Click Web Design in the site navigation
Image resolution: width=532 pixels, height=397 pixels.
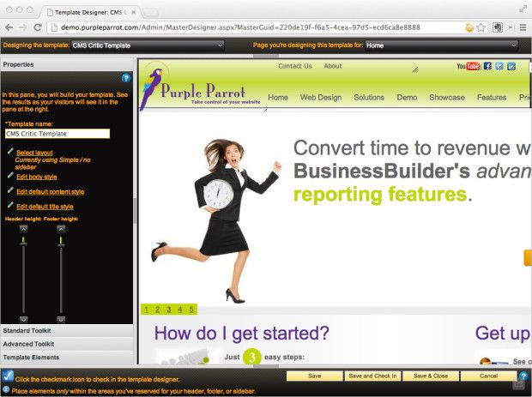321,97
